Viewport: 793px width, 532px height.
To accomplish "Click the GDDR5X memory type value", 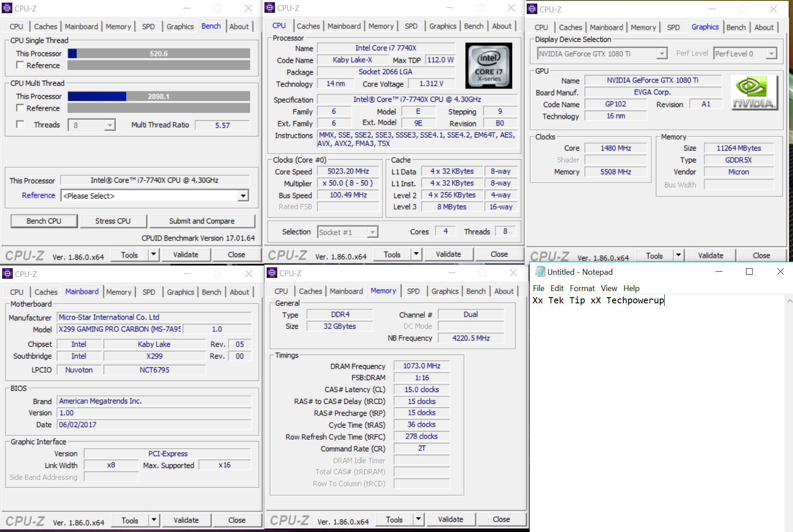I will tap(739, 160).
